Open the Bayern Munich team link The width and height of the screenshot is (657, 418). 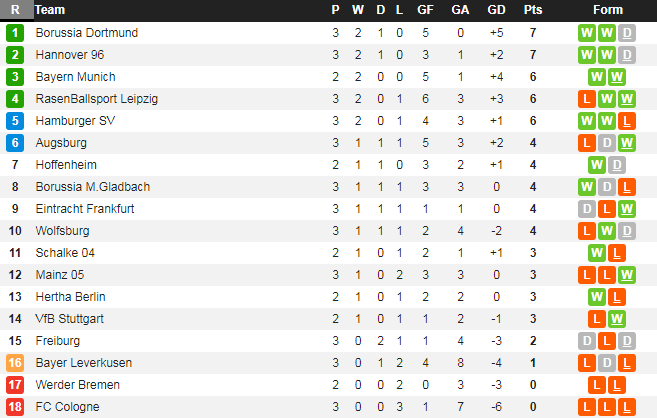75,77
